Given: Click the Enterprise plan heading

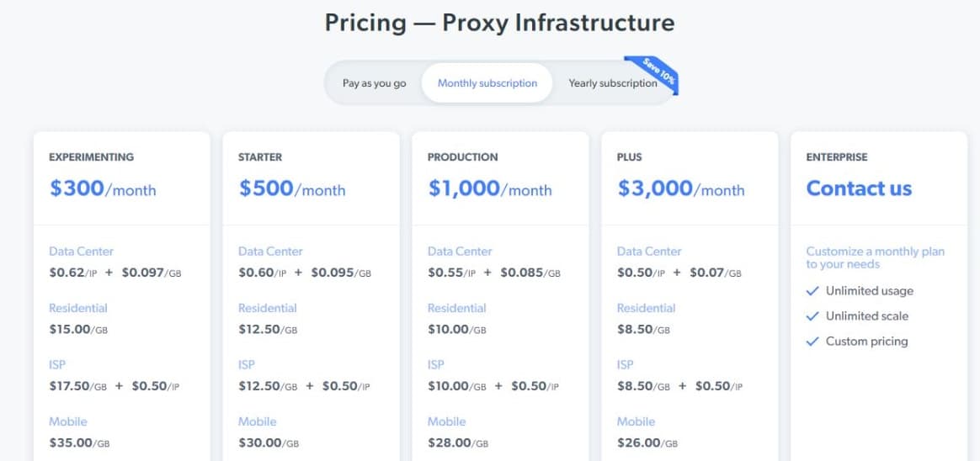Looking at the screenshot, I should pos(837,157).
